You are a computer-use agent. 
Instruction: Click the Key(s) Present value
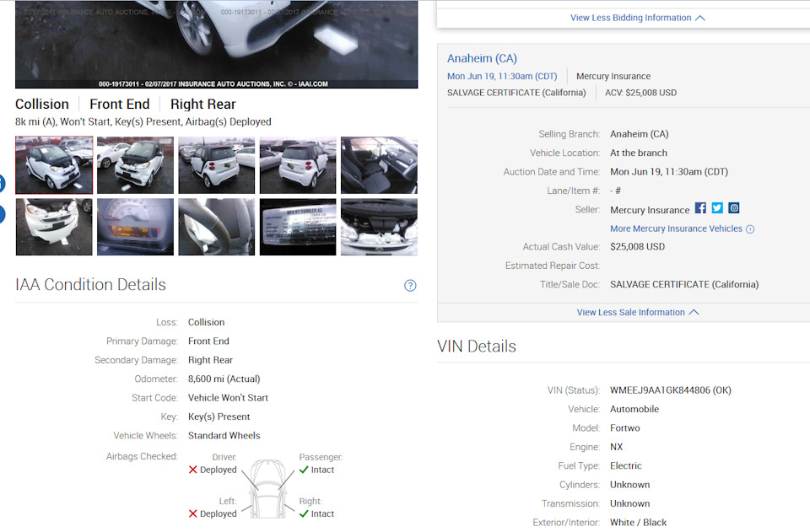pyautogui.click(x=219, y=416)
